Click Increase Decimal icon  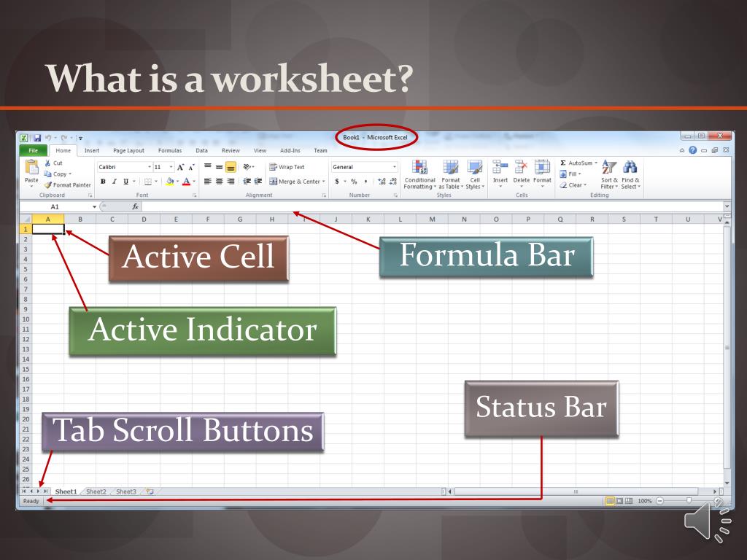pos(382,182)
